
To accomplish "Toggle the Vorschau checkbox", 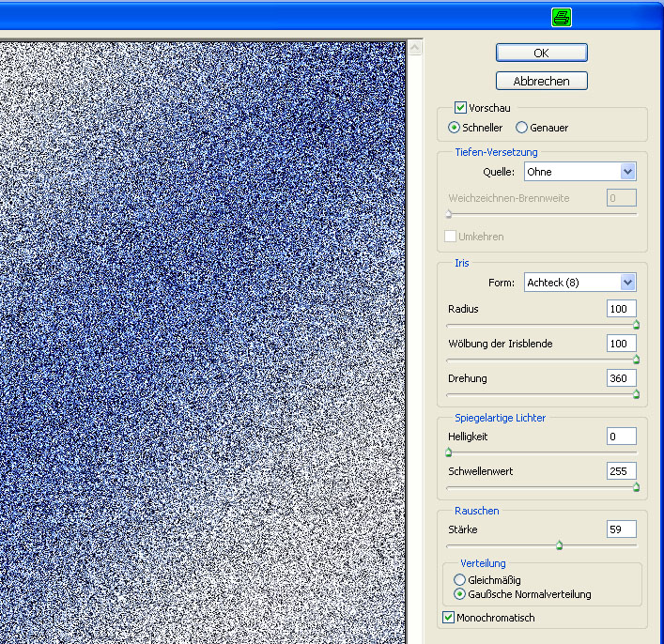I will pos(460,108).
